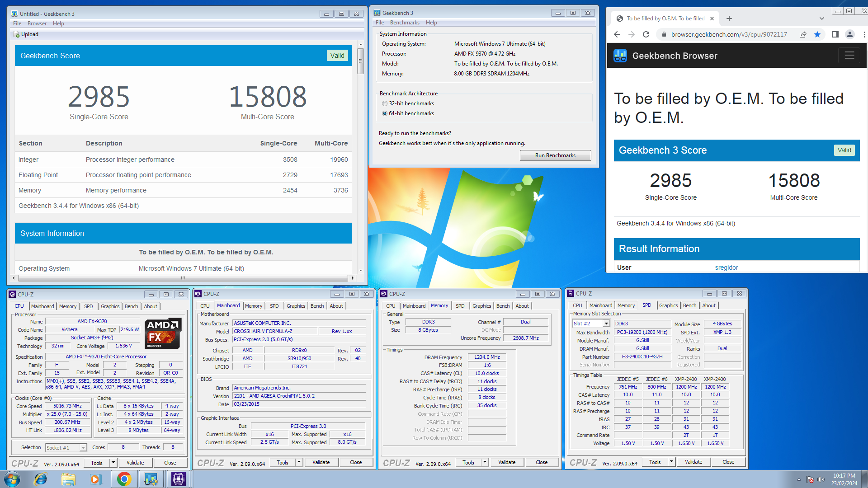Click the volume speaker tray icon
This screenshot has width=868, height=488.
coord(821,479)
